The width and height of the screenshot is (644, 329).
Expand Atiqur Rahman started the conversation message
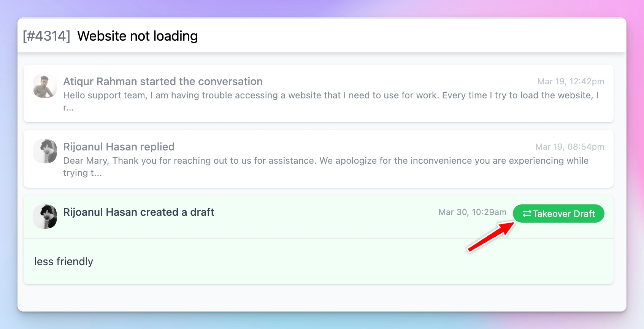[x=319, y=93]
